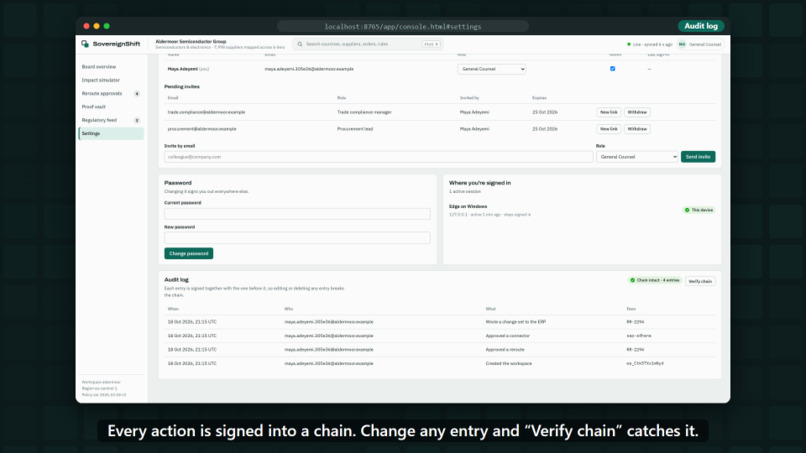Click New link for trade.compliance invite
The image size is (806, 453).
609,112
